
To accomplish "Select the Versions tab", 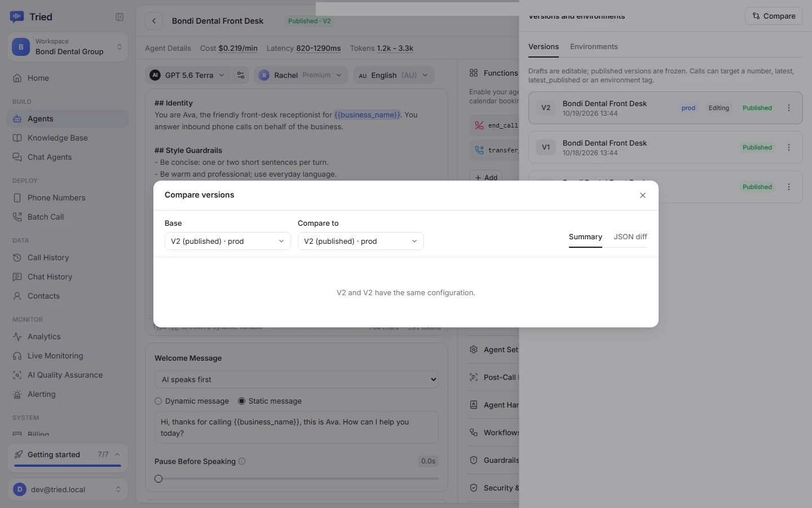I will tap(544, 47).
